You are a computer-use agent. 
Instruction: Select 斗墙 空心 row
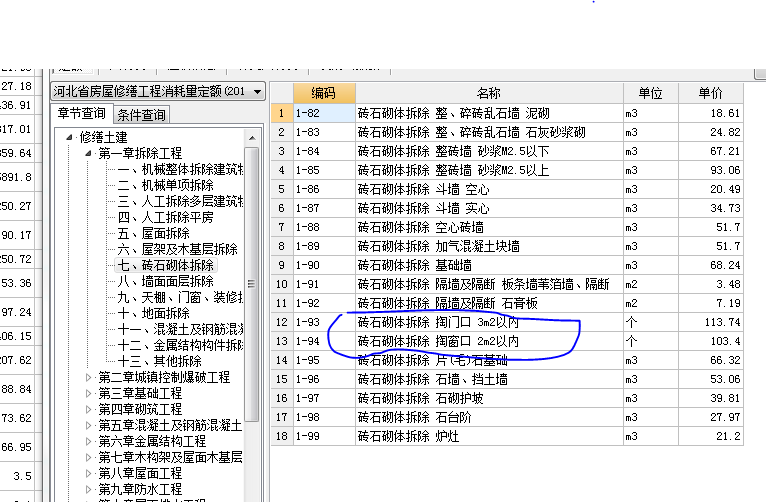(x=507, y=189)
